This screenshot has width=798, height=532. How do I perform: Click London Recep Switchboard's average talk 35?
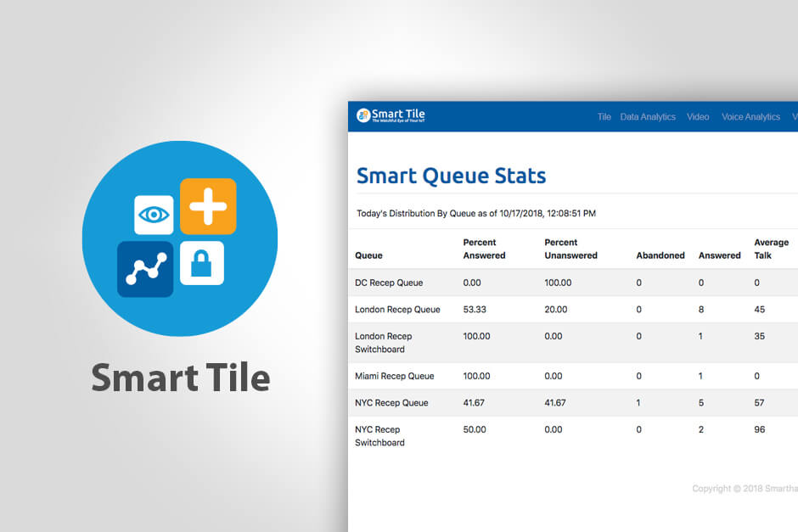point(759,336)
